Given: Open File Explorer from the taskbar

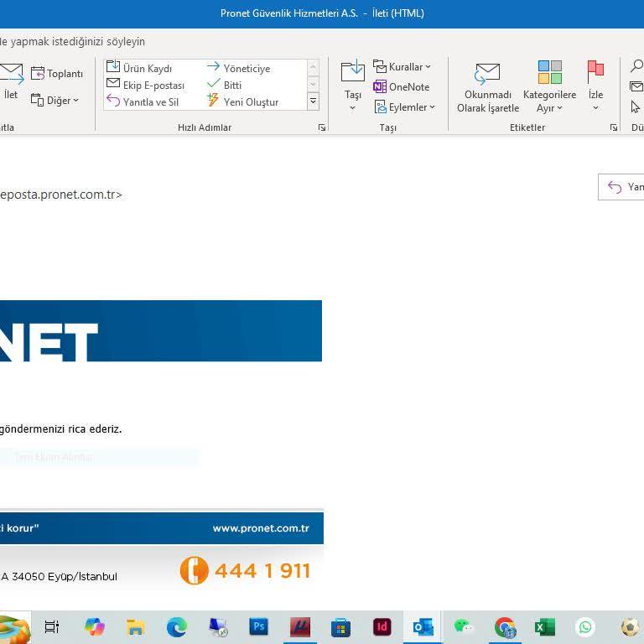Looking at the screenshot, I should coord(136,627).
